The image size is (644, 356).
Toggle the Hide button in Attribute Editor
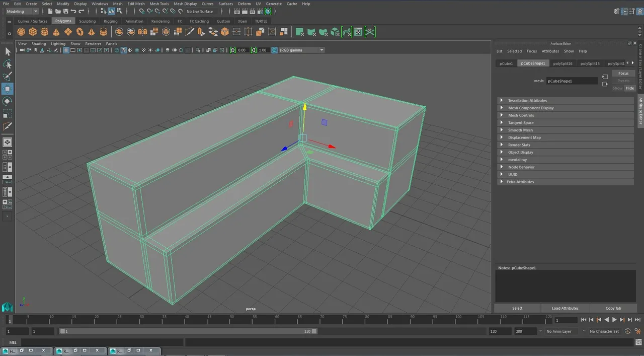pos(629,88)
